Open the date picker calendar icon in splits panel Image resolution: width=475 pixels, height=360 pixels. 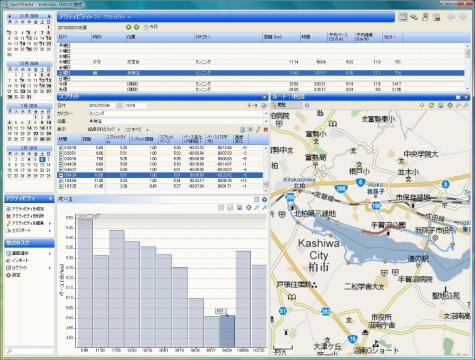click(119, 105)
